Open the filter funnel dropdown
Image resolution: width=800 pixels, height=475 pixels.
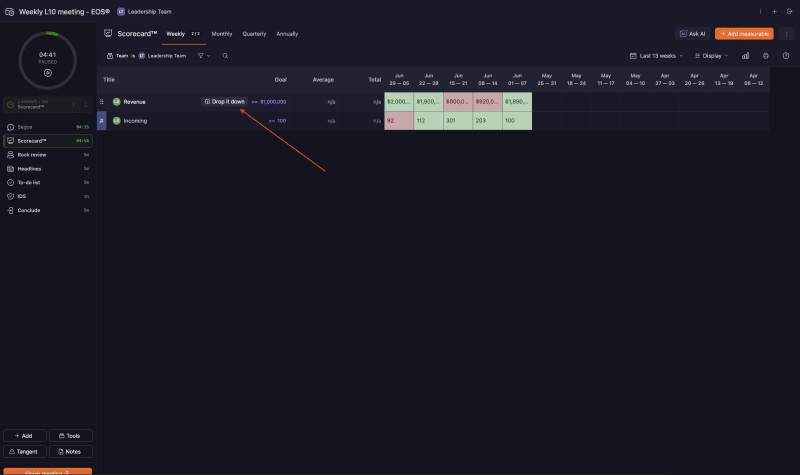[204, 56]
